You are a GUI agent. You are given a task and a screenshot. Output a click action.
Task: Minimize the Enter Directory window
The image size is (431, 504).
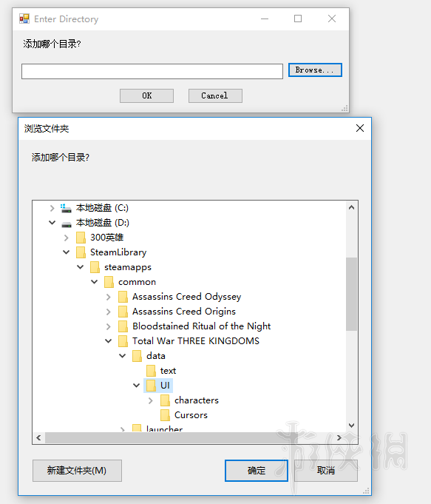coord(265,19)
